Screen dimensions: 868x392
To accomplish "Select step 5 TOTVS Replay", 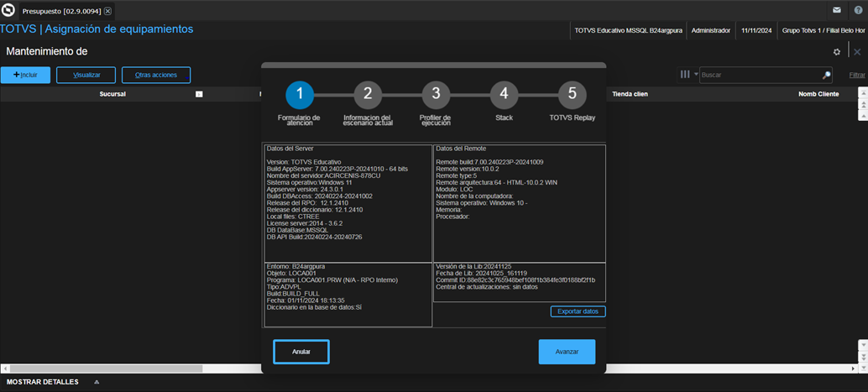I will point(572,94).
